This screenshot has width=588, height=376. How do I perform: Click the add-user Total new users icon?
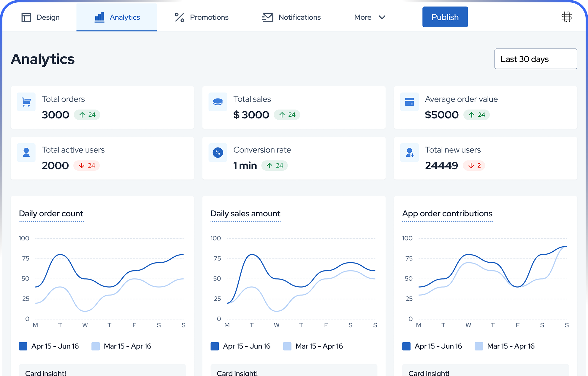pos(410,153)
